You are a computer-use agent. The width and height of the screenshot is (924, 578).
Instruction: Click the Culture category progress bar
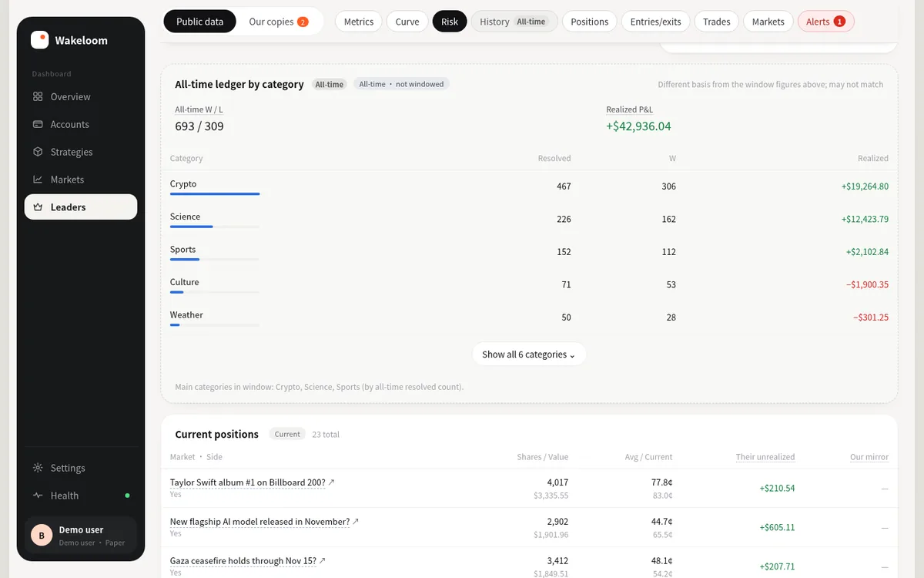click(x=215, y=292)
